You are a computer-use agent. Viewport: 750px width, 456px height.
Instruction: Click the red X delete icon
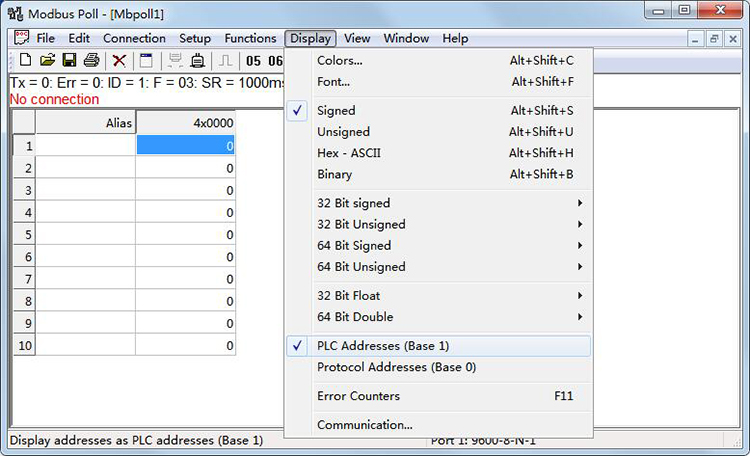(x=119, y=61)
